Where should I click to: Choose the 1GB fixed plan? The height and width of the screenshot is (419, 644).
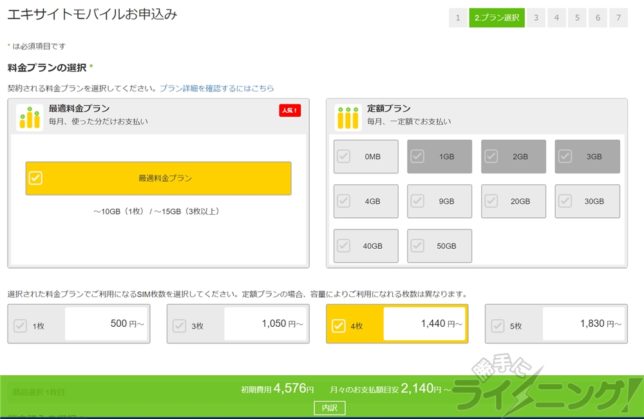click(439, 157)
